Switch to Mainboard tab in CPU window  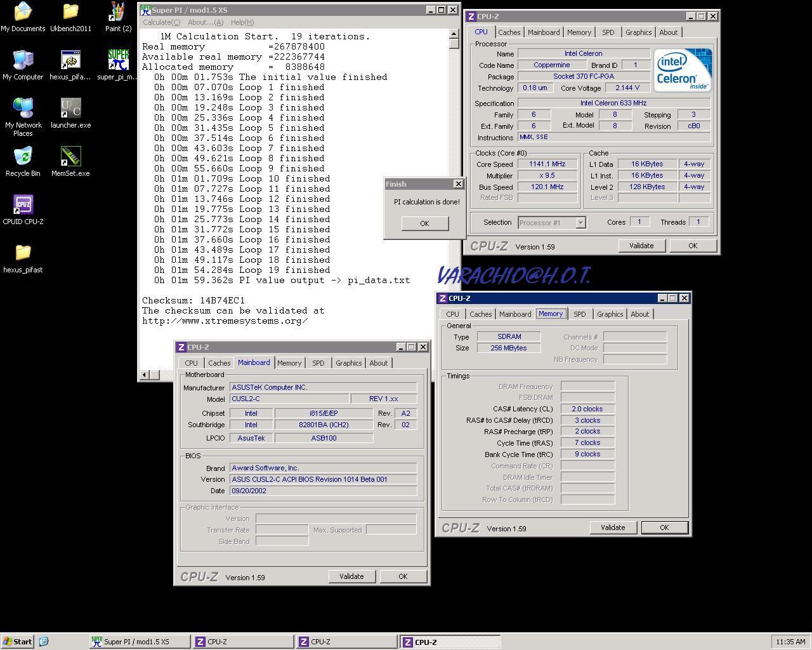pyautogui.click(x=544, y=32)
